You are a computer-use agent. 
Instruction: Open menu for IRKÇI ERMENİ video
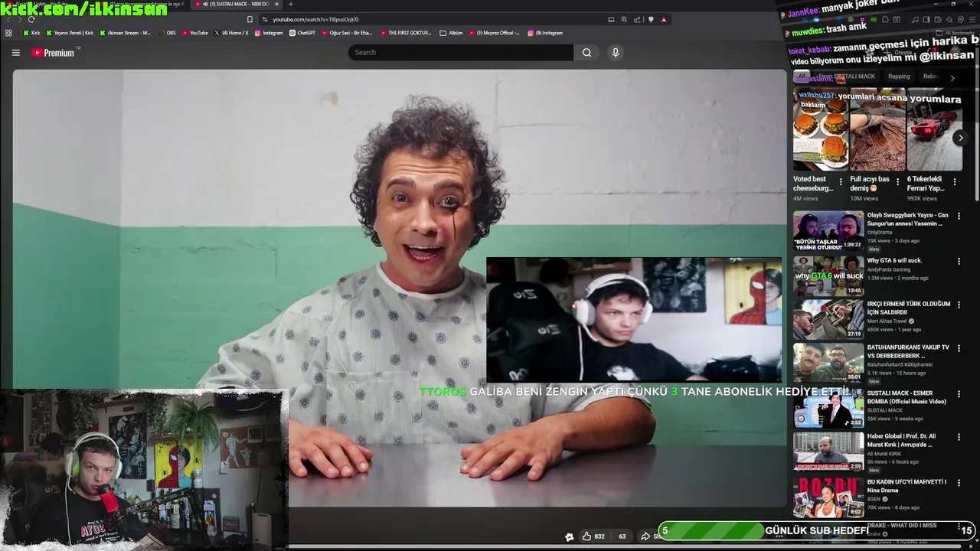tap(959, 305)
